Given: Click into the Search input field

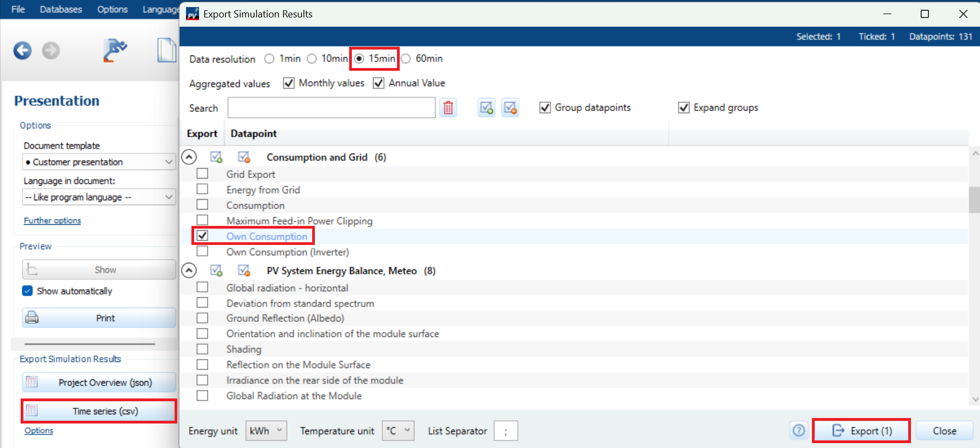Looking at the screenshot, I should (331, 108).
